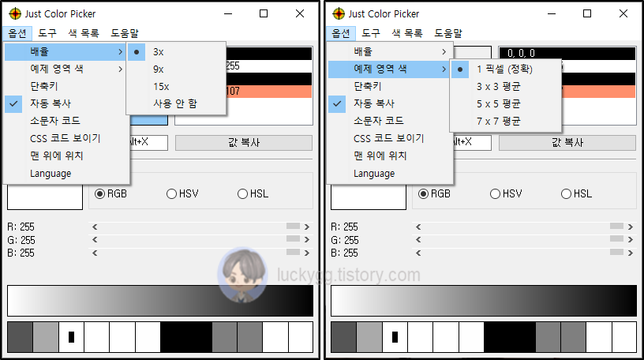The width and height of the screenshot is (644, 360).
Task: Click white color preview box in left window
Action: 45,197
